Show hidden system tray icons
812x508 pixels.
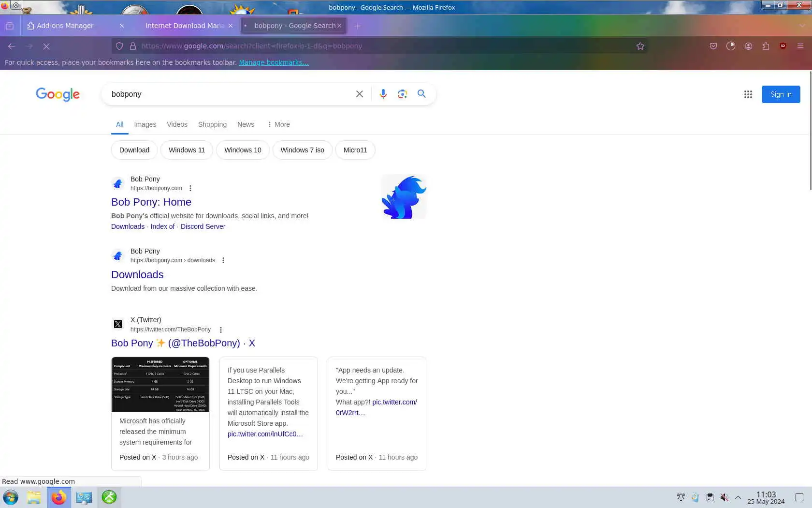[x=738, y=497]
